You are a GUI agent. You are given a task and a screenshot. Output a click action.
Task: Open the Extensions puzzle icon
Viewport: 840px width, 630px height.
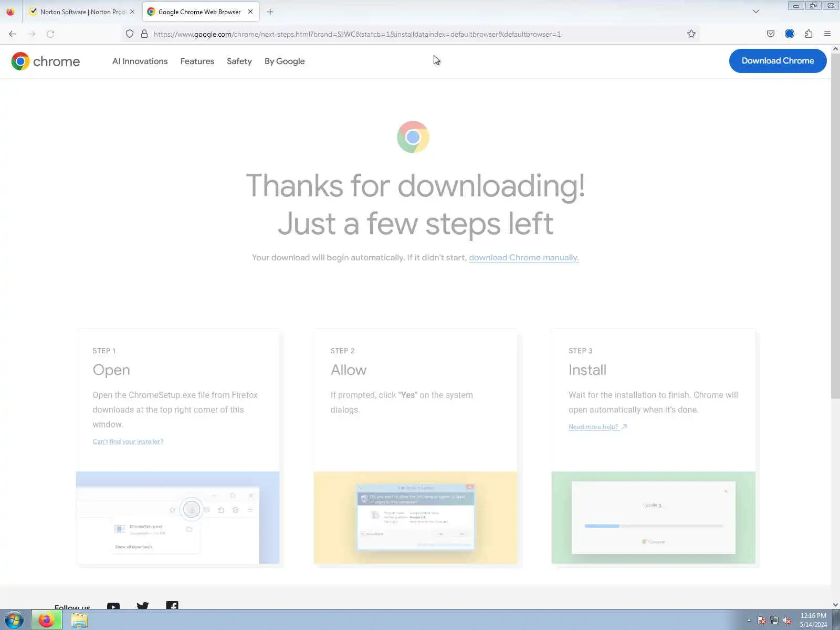(x=808, y=34)
